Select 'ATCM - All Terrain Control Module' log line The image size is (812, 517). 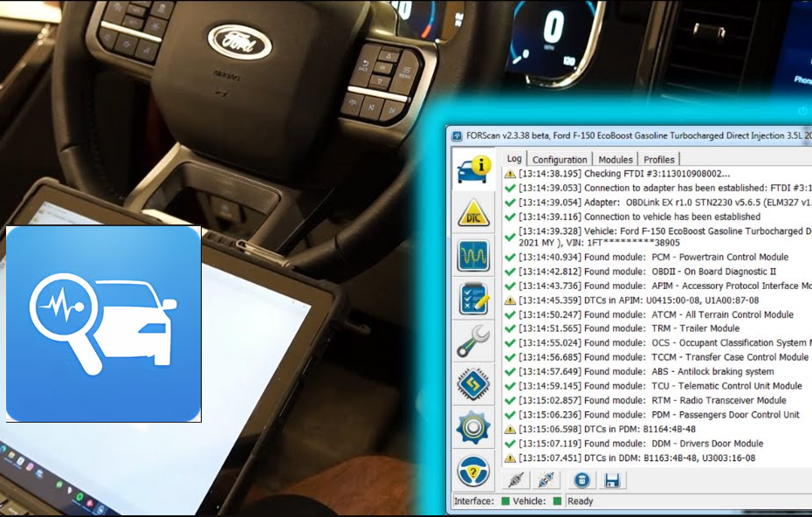656,315
